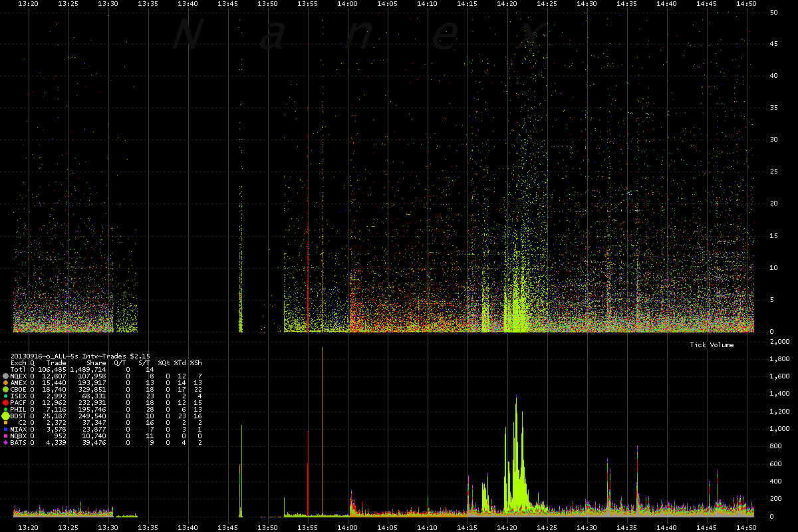Click the teal ISEX legend dot
The image size is (798, 532).
(x=5, y=396)
